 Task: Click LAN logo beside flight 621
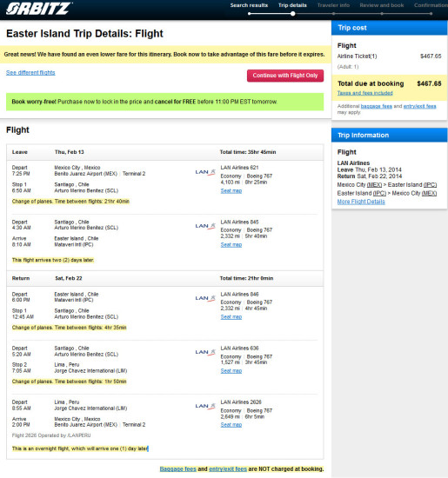(x=205, y=172)
